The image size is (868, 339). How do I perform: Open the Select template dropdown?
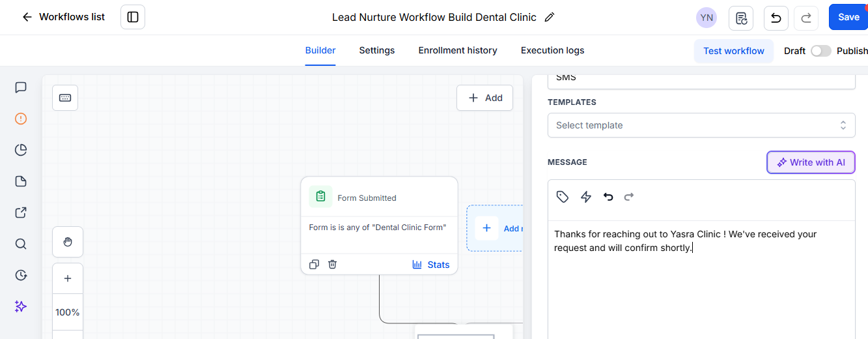pyautogui.click(x=701, y=125)
